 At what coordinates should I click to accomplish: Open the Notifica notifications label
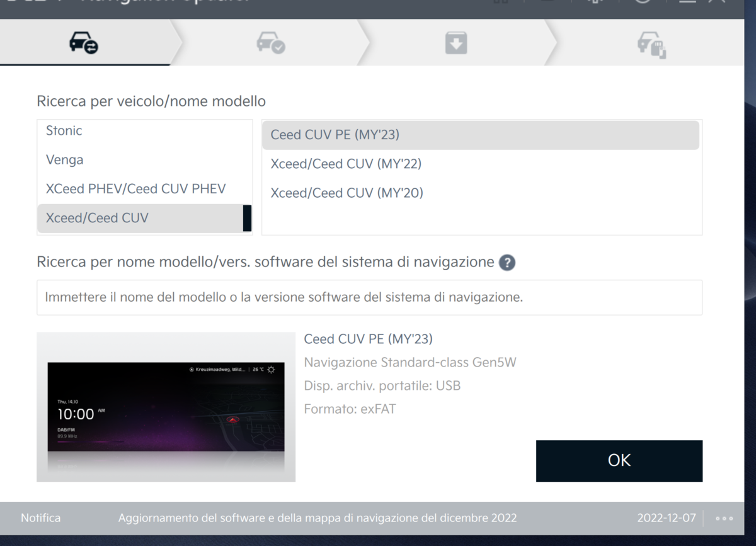(41, 518)
